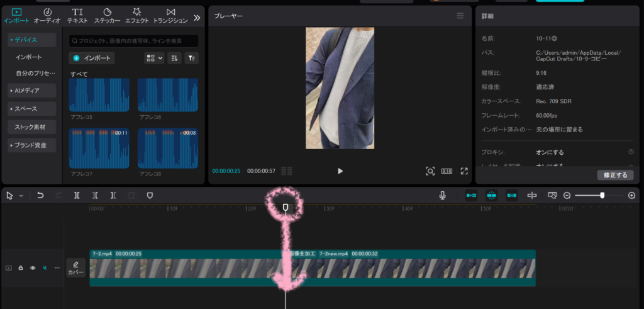Open the エフェクト tab

pyautogui.click(x=136, y=16)
